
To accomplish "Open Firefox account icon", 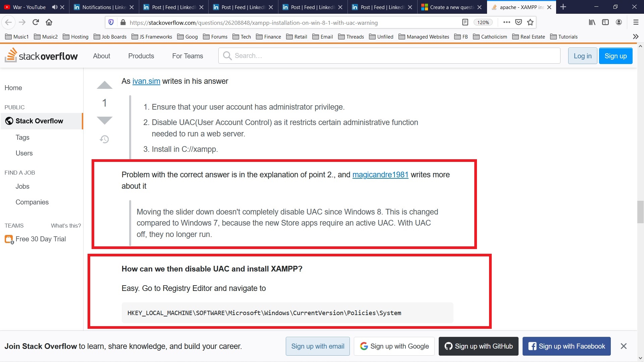I will click(x=619, y=22).
